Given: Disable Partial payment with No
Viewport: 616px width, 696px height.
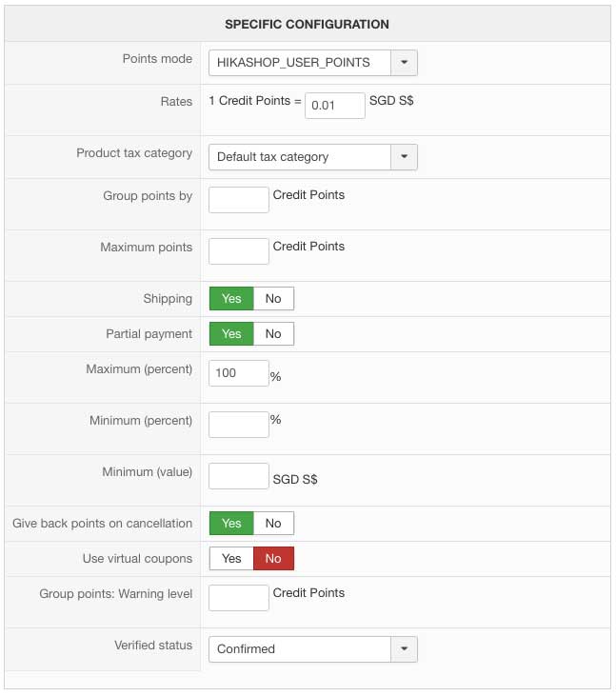Looking at the screenshot, I should tap(273, 334).
